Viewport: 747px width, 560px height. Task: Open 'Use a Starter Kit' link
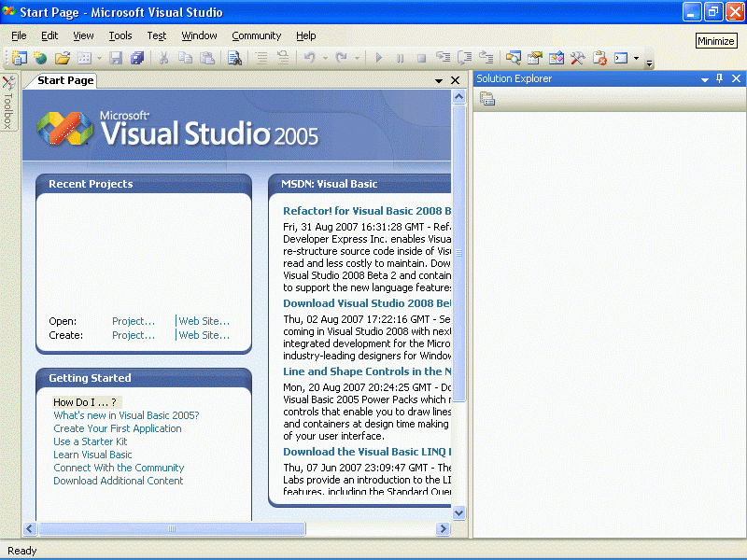pos(90,441)
